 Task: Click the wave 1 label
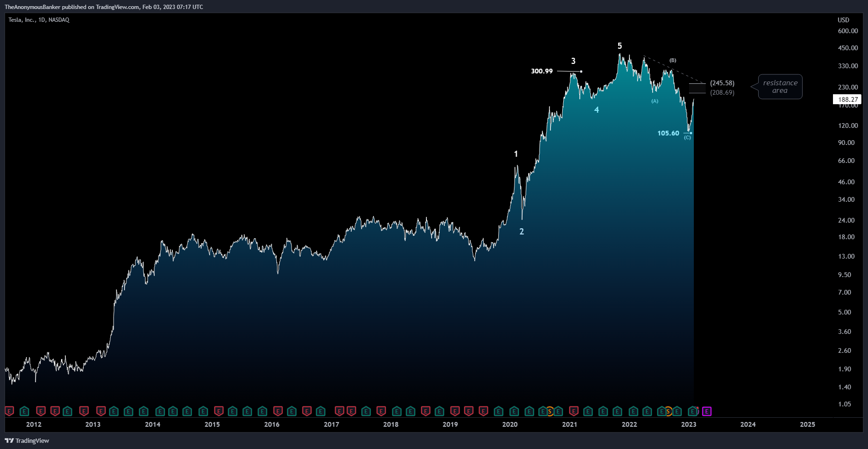(516, 154)
